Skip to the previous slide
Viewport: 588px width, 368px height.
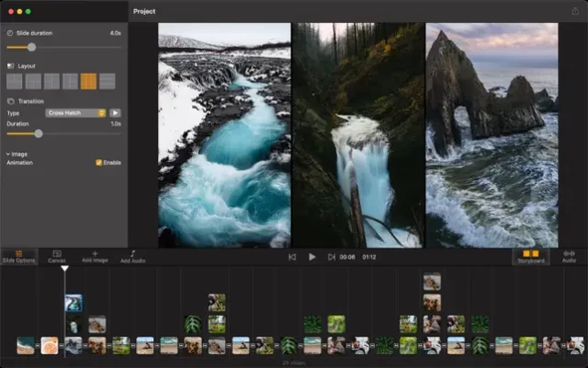(292, 257)
